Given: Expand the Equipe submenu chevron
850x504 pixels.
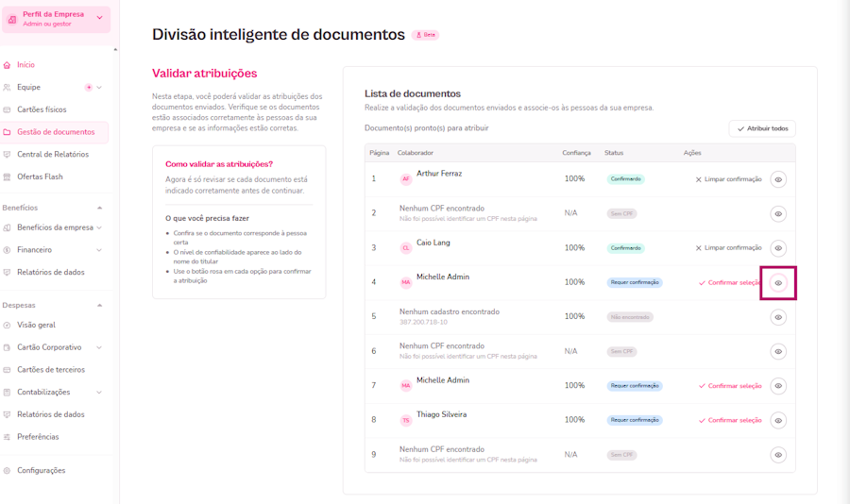Looking at the screenshot, I should 99,87.
